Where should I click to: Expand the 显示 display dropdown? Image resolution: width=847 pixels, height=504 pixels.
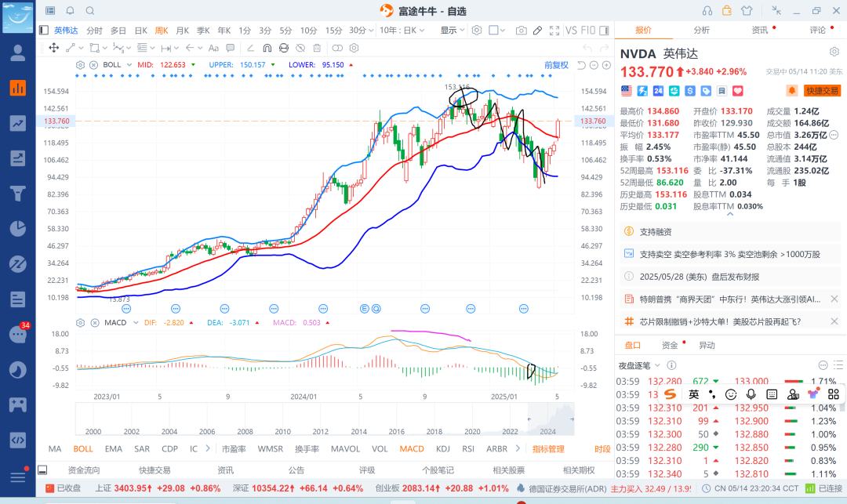(x=452, y=31)
